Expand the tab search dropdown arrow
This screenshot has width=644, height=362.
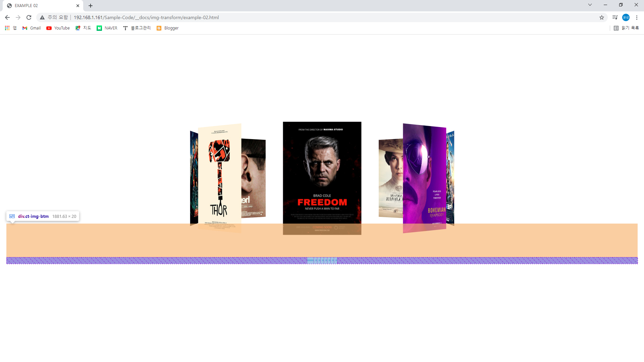pos(590,5)
